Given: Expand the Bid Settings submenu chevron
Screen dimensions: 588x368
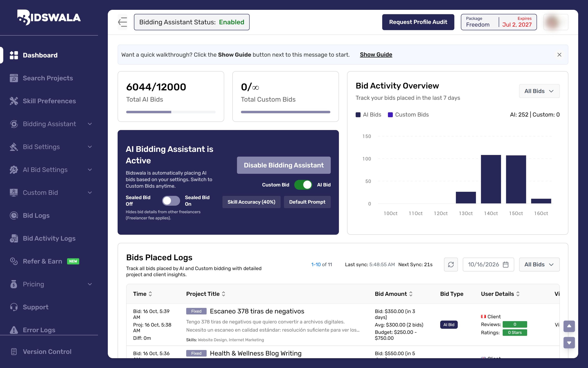Looking at the screenshot, I should 90,147.
